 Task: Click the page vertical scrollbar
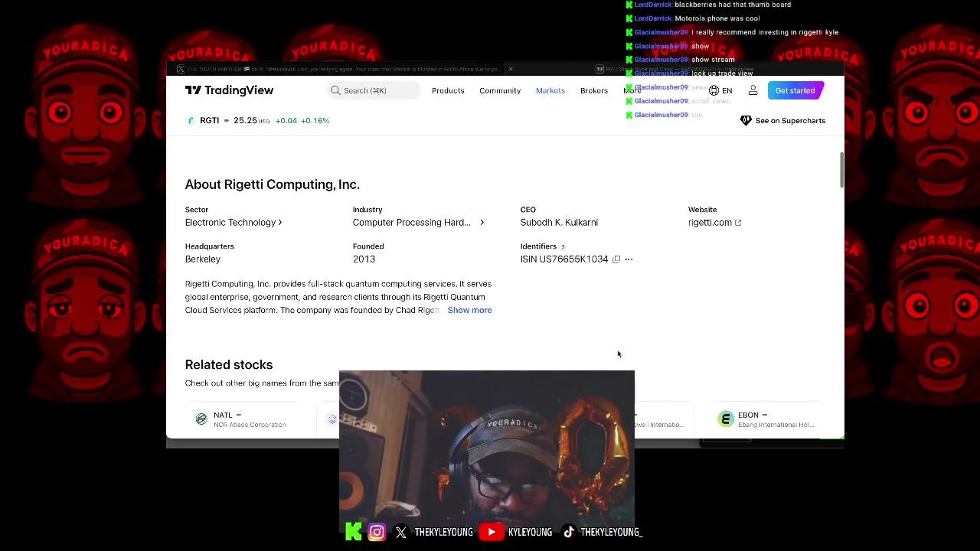[841, 169]
